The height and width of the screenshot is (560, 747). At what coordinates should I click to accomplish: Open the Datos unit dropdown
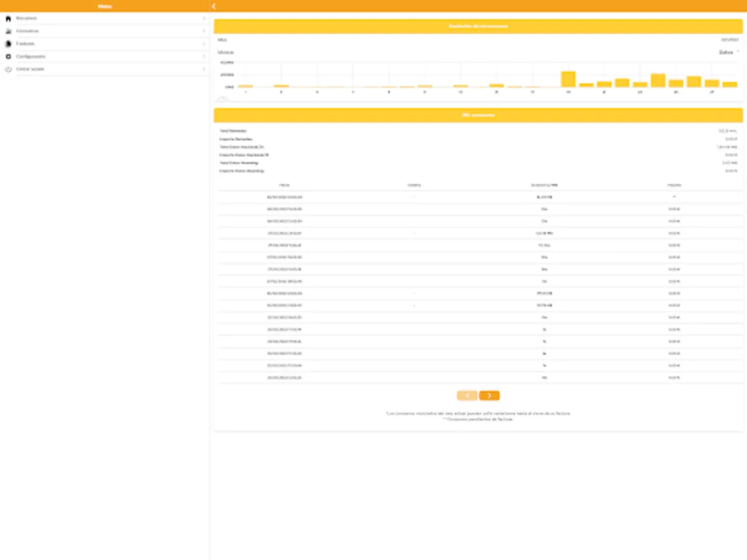[x=730, y=52]
